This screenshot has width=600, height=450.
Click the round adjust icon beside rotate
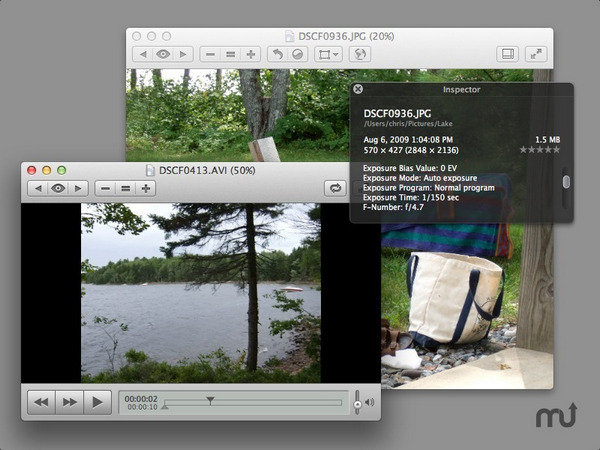[x=297, y=54]
